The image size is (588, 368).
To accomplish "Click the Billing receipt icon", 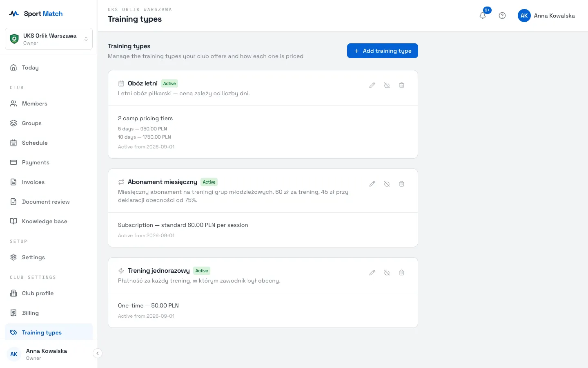I will (x=13, y=313).
